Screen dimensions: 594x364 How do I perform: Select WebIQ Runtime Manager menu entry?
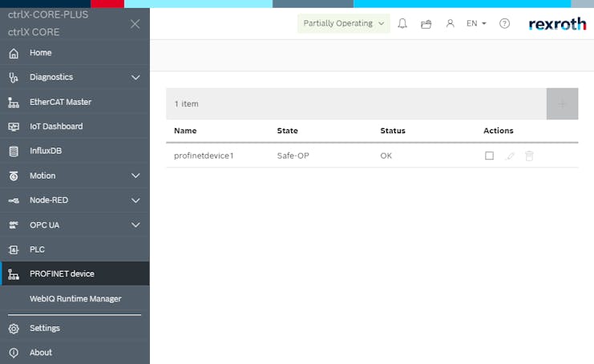[75, 299]
